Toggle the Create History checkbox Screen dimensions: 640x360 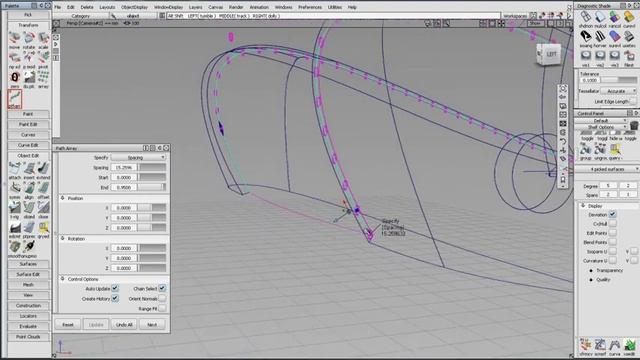click(x=115, y=298)
